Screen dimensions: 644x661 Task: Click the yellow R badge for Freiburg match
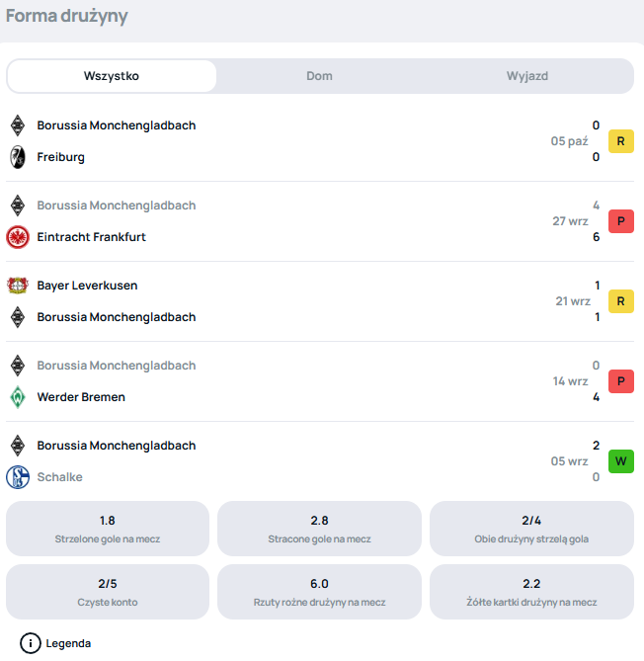click(620, 141)
